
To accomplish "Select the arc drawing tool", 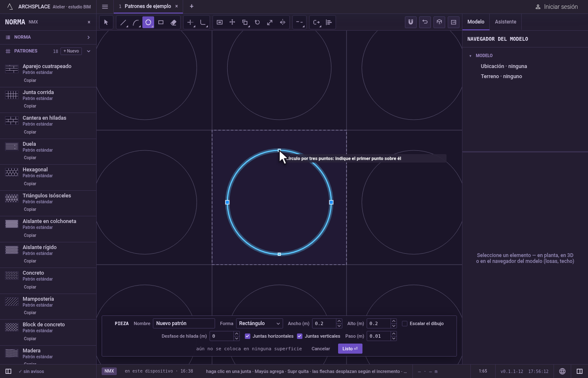I will pyautogui.click(x=136, y=22).
